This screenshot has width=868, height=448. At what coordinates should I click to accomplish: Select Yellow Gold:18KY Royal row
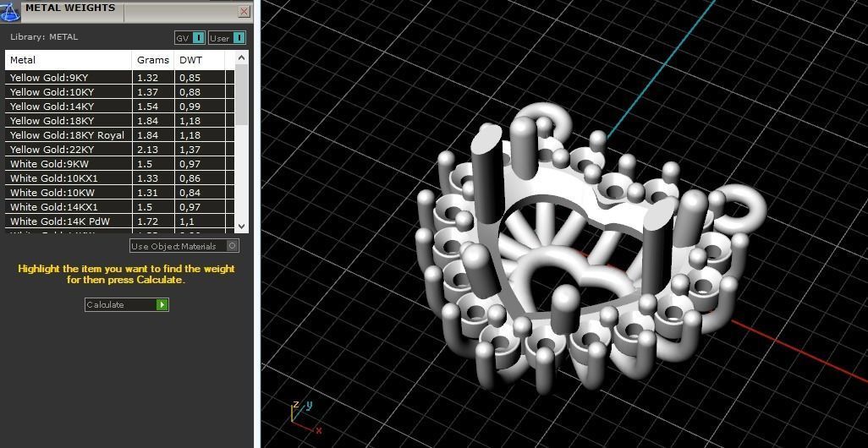119,135
